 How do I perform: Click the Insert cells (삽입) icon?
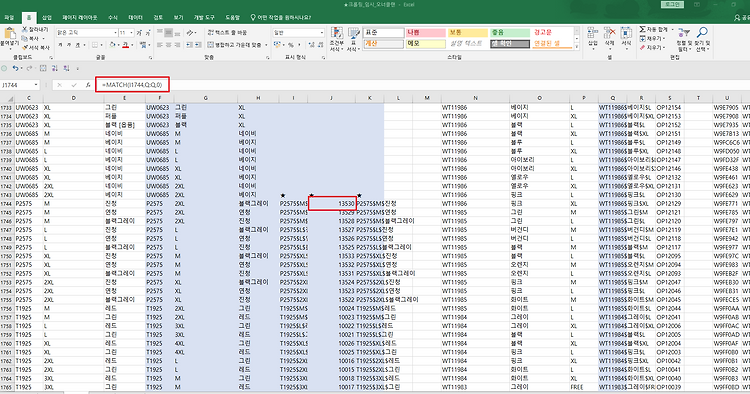(593, 33)
